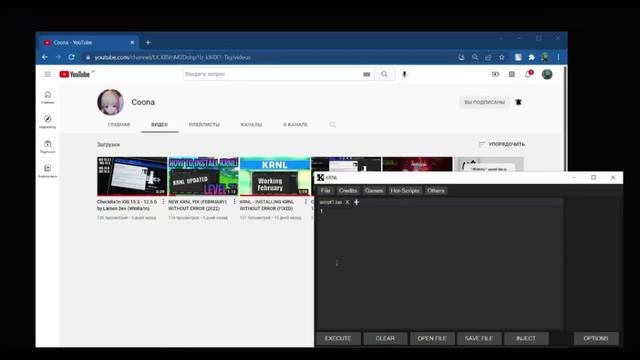Click the YouTube logo
Viewport: 640px width, 360px height.
tap(75, 74)
